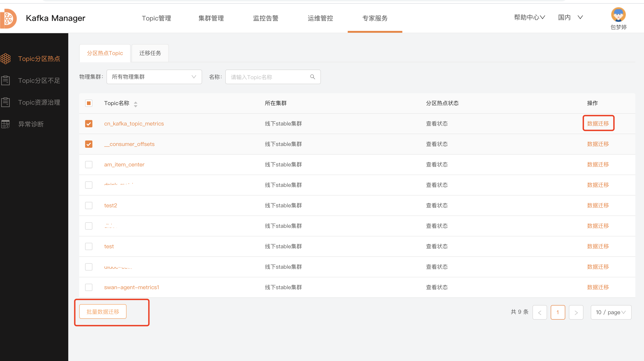Click the 批量数据迁移 button
Image resolution: width=644 pixels, height=361 pixels.
click(x=103, y=311)
